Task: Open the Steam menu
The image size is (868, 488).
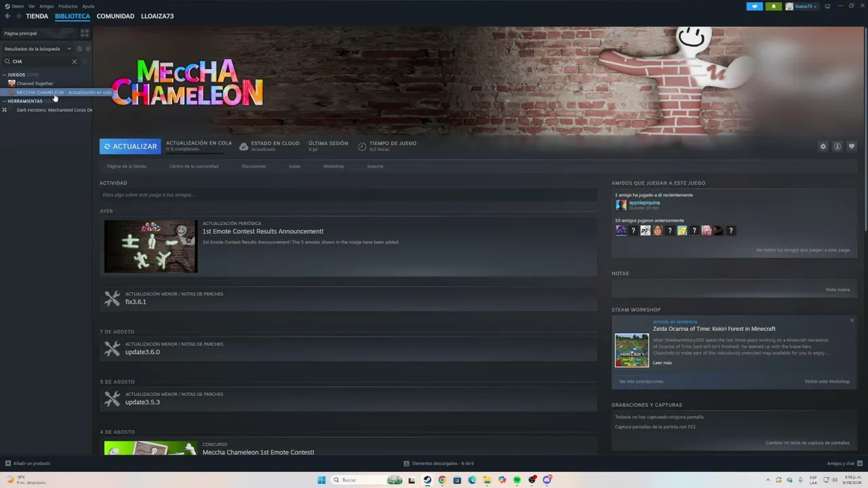Action: pyautogui.click(x=18, y=6)
